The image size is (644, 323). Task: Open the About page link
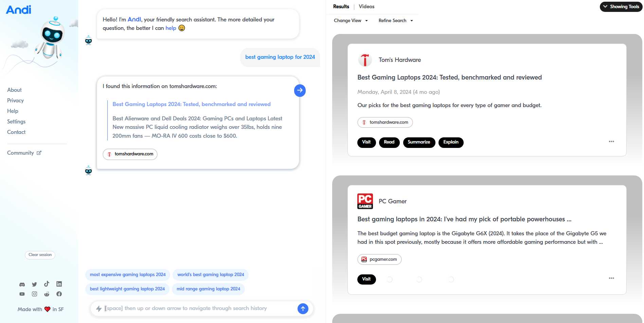click(14, 90)
